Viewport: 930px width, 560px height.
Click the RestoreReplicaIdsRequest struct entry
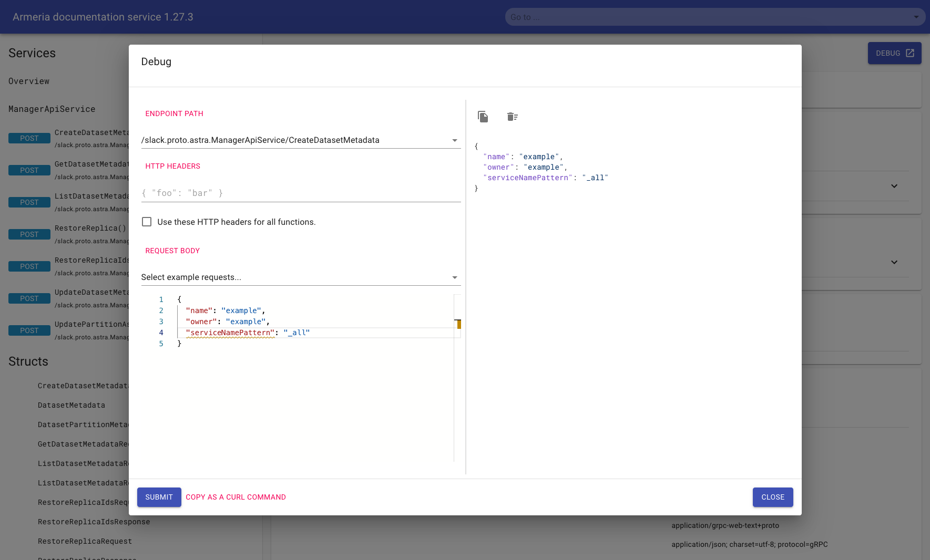tap(83, 502)
